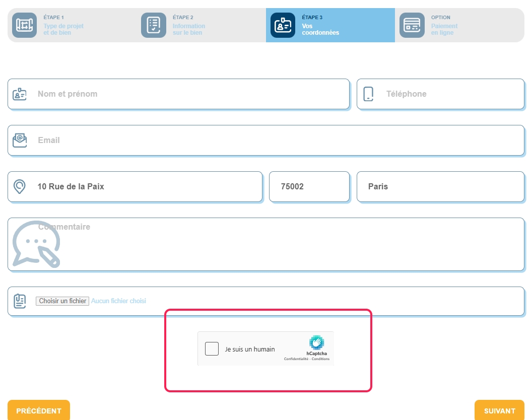Click the "Choisir un fichier" button
Screen dimensions: 532x420
click(x=62, y=301)
